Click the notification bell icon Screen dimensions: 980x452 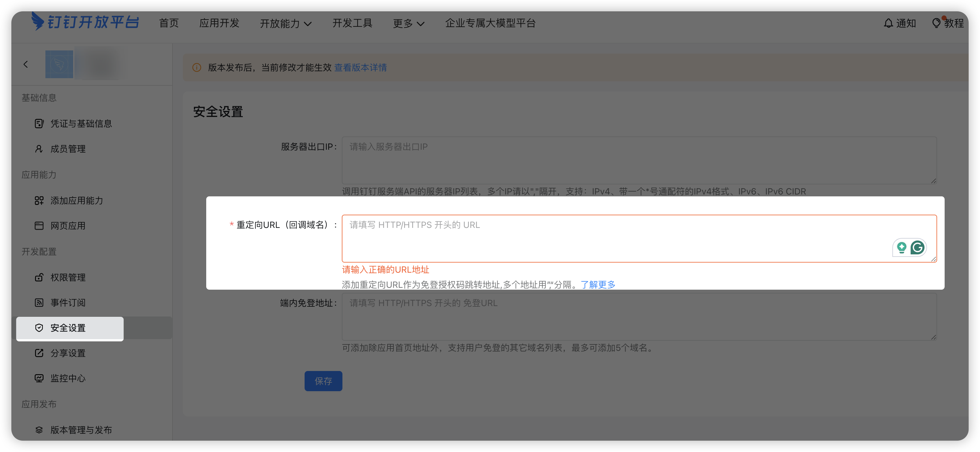point(888,23)
